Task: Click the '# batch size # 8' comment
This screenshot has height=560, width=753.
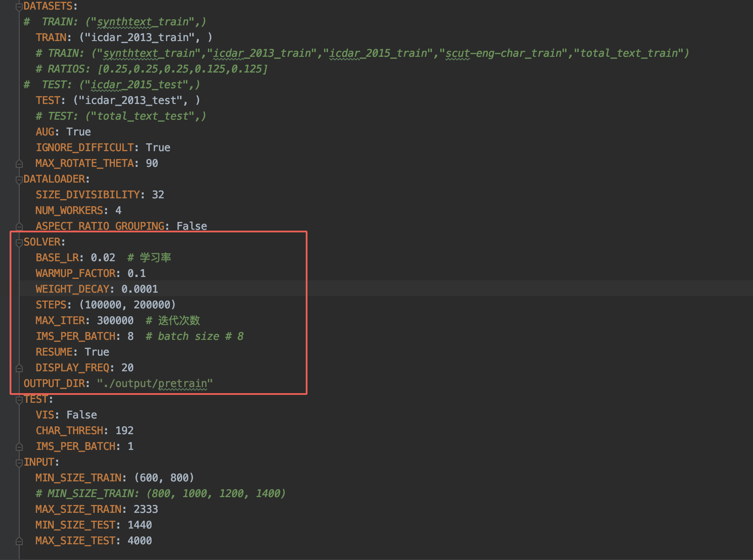Action: click(x=195, y=336)
